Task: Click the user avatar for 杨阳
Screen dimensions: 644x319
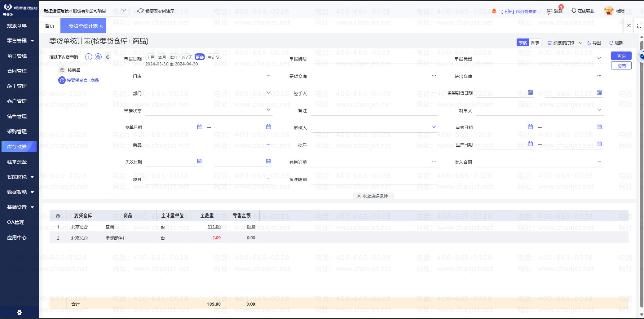Action: (609, 11)
